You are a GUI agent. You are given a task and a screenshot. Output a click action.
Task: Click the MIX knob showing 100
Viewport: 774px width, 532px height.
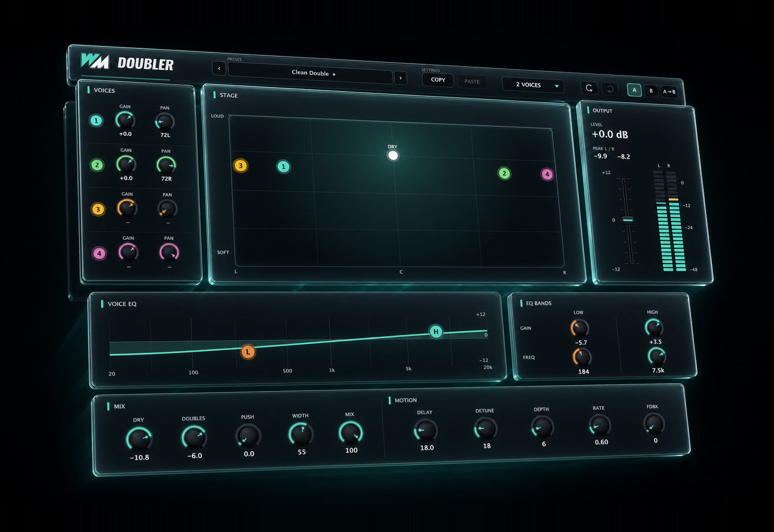pos(351,432)
